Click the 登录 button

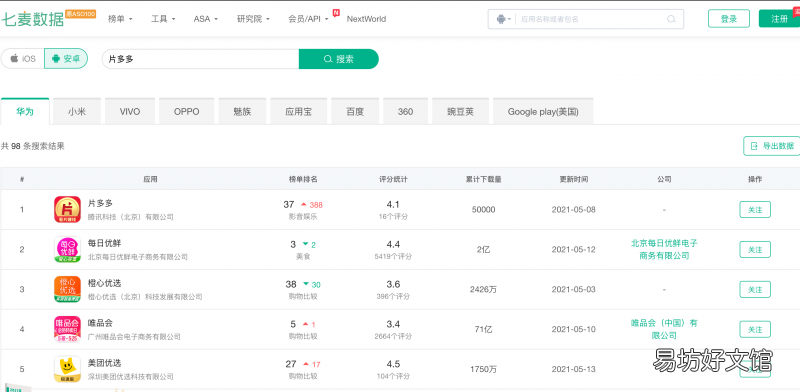pyautogui.click(x=729, y=19)
